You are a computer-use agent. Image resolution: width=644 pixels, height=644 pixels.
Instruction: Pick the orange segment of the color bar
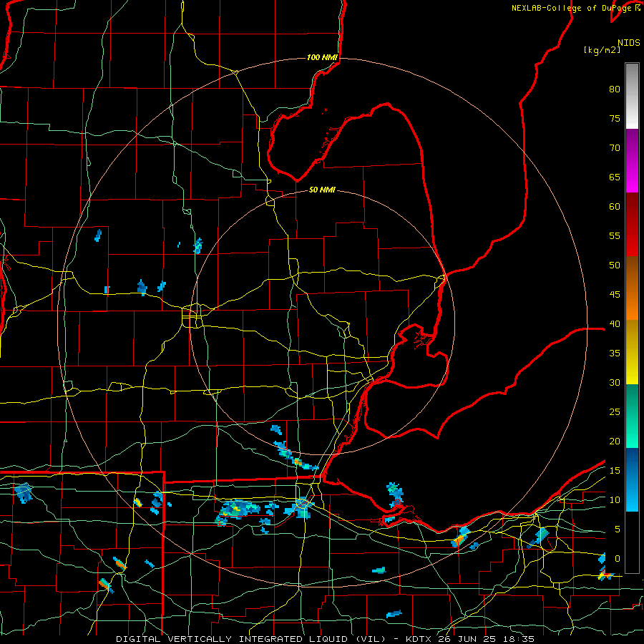click(x=632, y=288)
